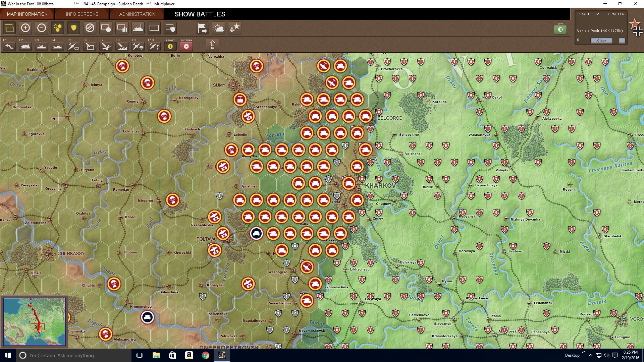
Task: Select F1 move mode arrow icon
Action: [9, 46]
